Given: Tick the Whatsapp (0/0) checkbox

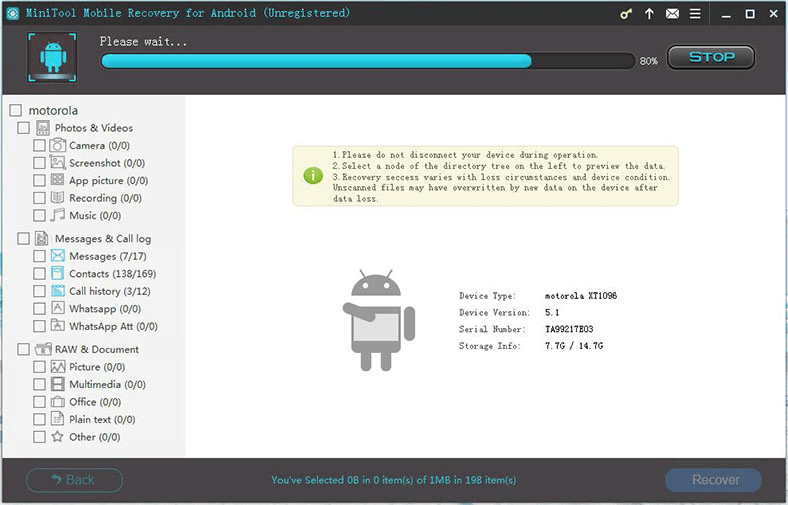Looking at the screenshot, I should coord(39,308).
